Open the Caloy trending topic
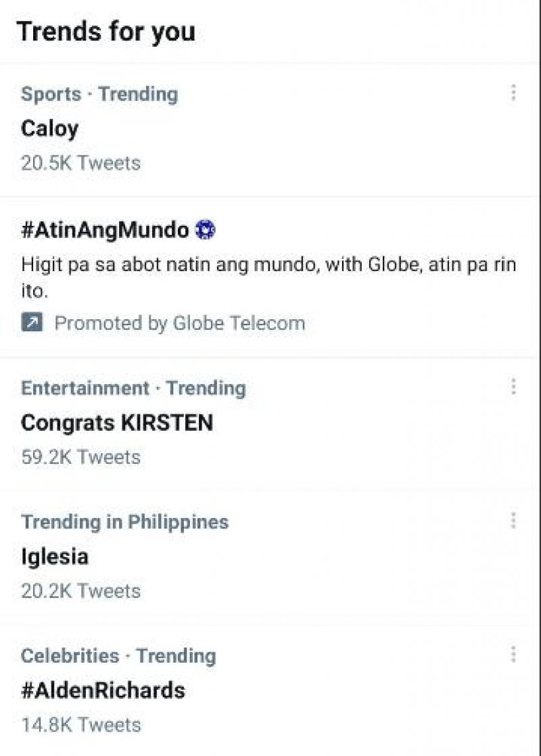The height and width of the screenshot is (756, 541). 49,128
